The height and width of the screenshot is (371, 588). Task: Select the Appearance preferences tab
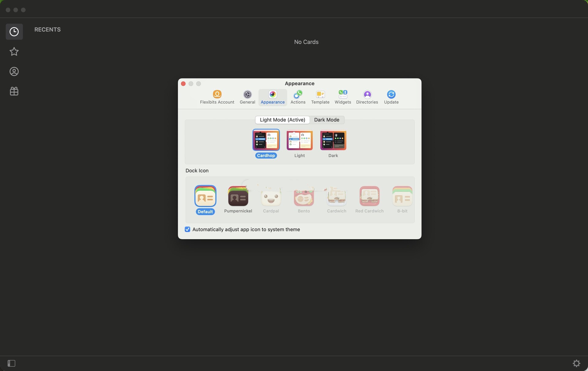273,97
